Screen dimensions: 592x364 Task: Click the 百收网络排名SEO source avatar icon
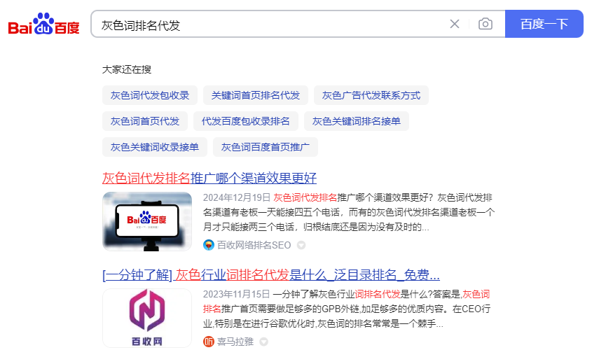pyautogui.click(x=208, y=245)
